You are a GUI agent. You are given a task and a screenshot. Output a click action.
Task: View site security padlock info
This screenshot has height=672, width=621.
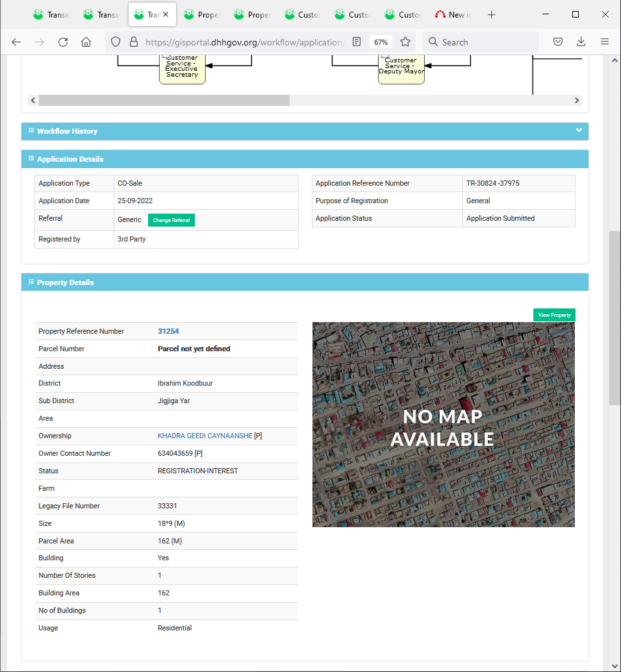point(134,42)
